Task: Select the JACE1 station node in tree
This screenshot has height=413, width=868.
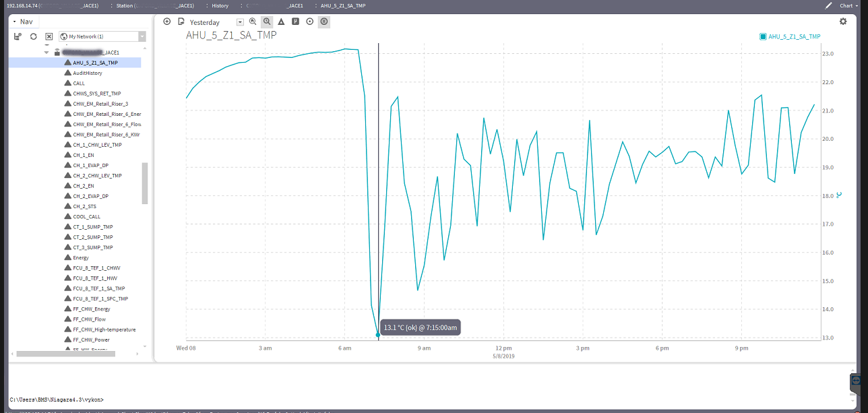Action: click(86, 52)
